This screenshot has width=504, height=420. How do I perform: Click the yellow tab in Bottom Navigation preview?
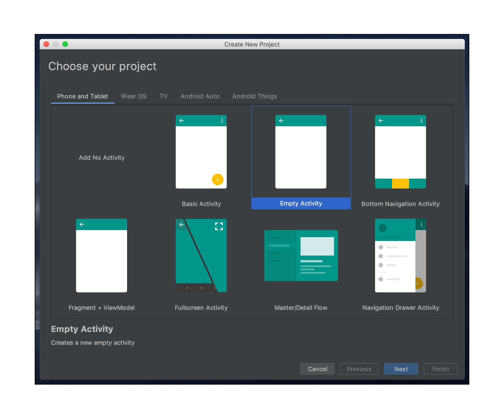400,184
